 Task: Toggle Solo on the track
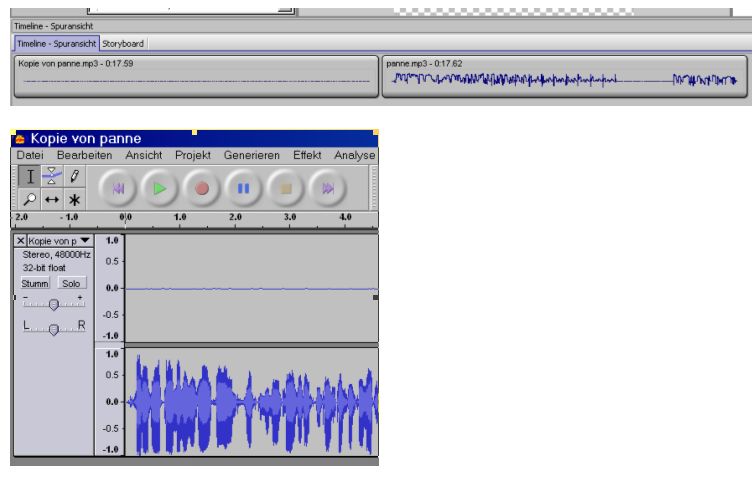(72, 284)
